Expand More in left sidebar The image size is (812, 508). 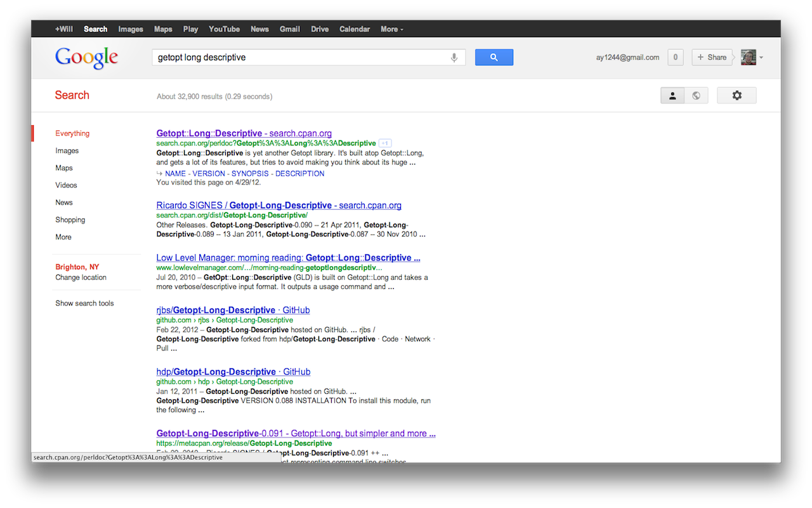click(63, 237)
